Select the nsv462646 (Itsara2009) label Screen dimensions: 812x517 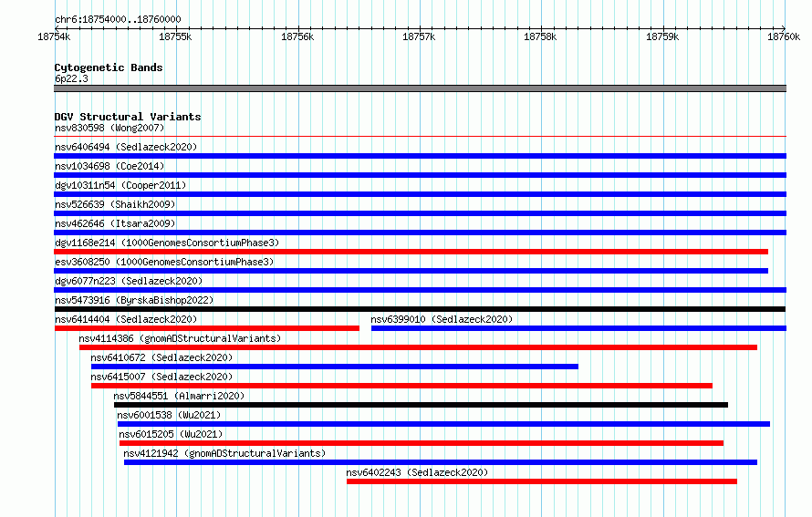click(x=115, y=223)
